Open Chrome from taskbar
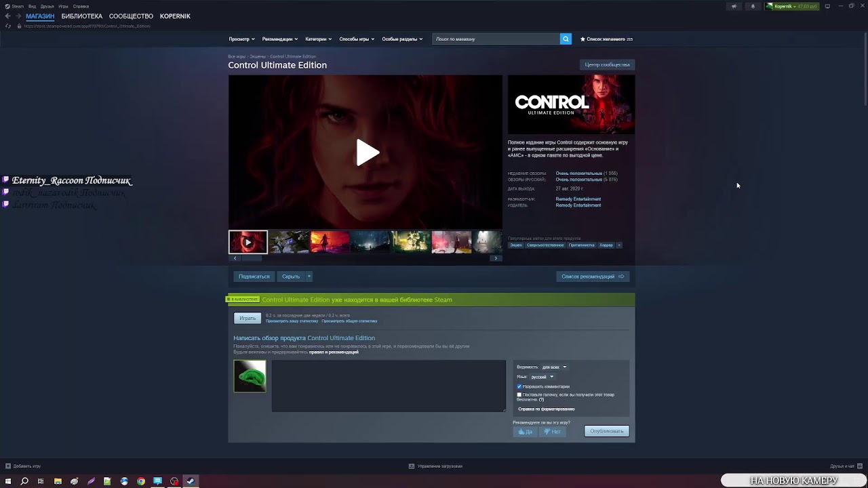 tap(141, 481)
